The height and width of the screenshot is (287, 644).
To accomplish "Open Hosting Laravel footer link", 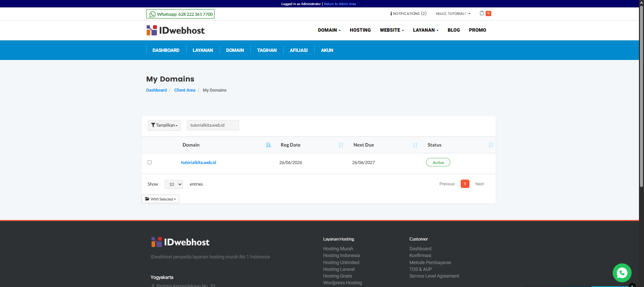I will pyautogui.click(x=339, y=269).
